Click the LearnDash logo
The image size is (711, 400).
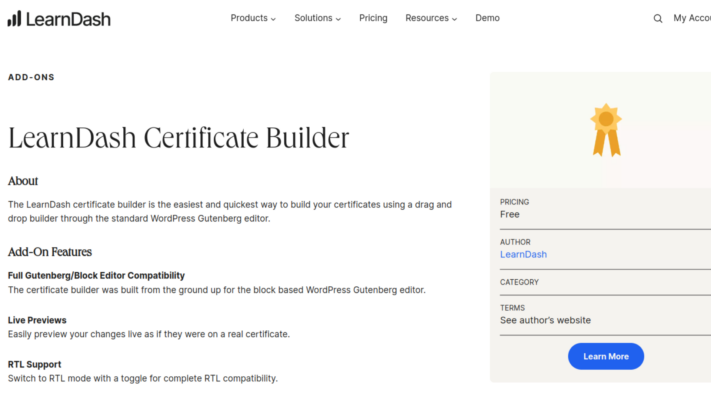click(59, 19)
